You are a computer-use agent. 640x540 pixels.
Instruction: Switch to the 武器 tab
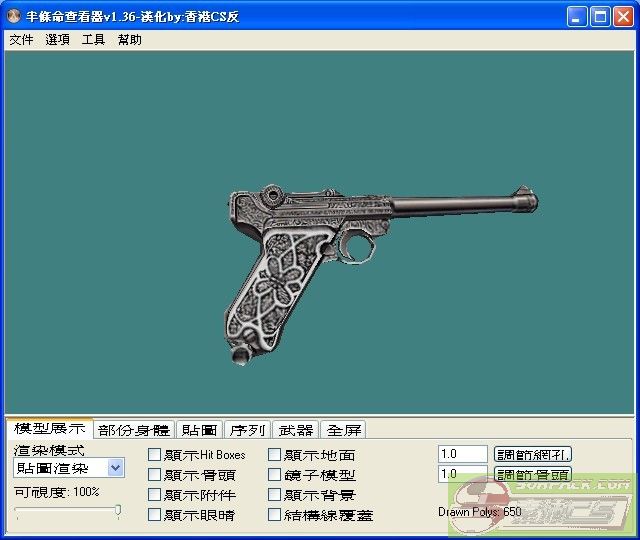tap(296, 430)
